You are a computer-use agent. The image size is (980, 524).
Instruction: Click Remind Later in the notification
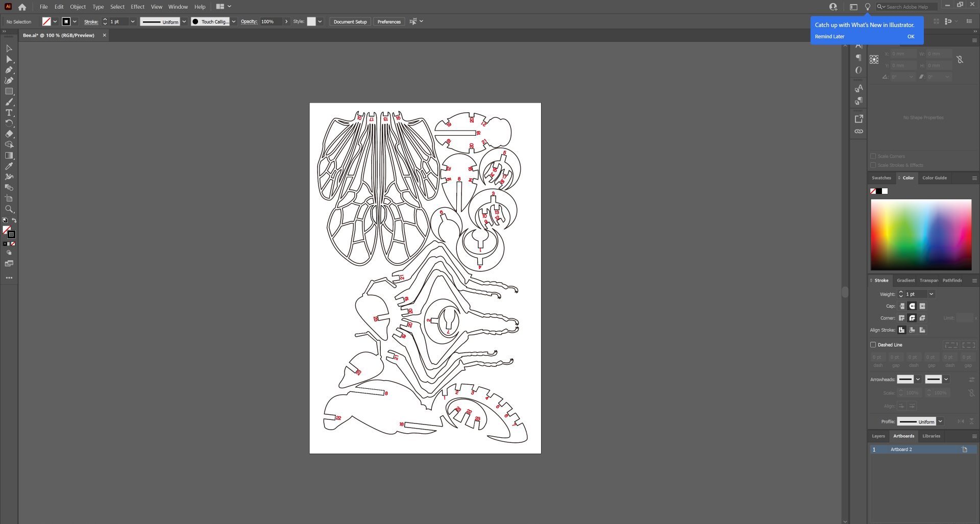829,37
